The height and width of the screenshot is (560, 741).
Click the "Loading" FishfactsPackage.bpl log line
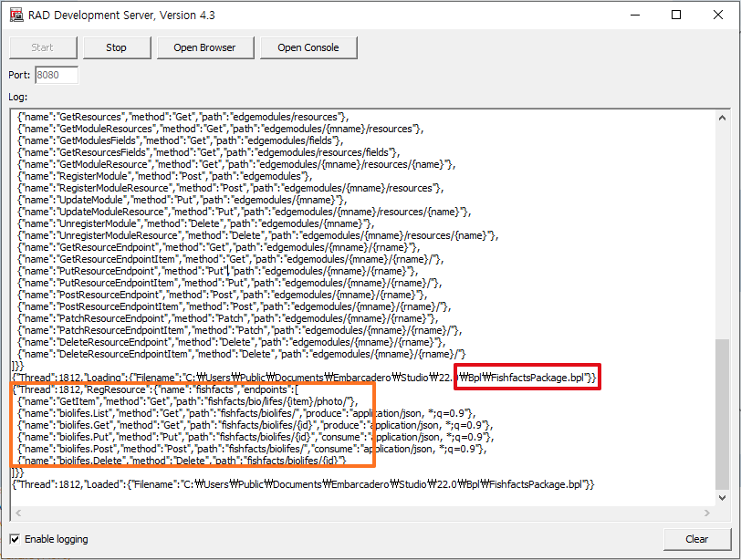click(x=305, y=378)
